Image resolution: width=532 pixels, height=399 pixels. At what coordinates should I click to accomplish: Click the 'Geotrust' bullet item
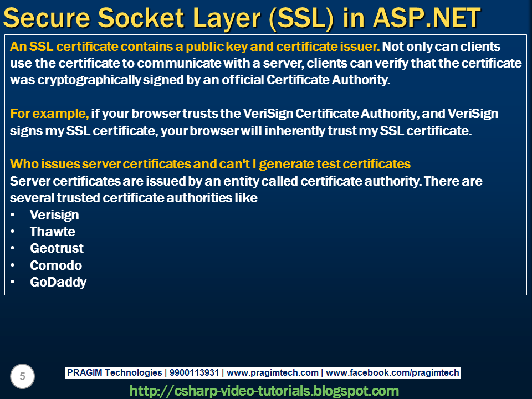57,248
